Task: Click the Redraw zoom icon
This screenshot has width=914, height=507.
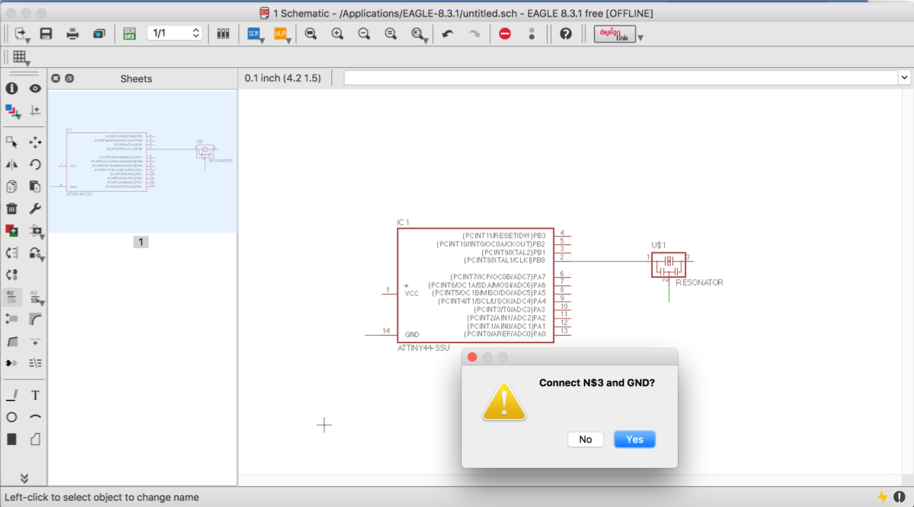Action: coord(391,34)
